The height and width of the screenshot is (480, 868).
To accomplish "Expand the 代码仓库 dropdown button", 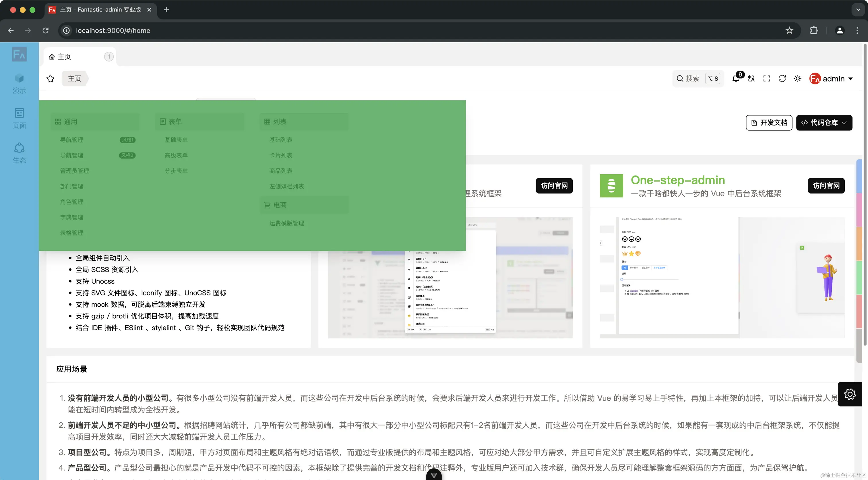I will 824,123.
